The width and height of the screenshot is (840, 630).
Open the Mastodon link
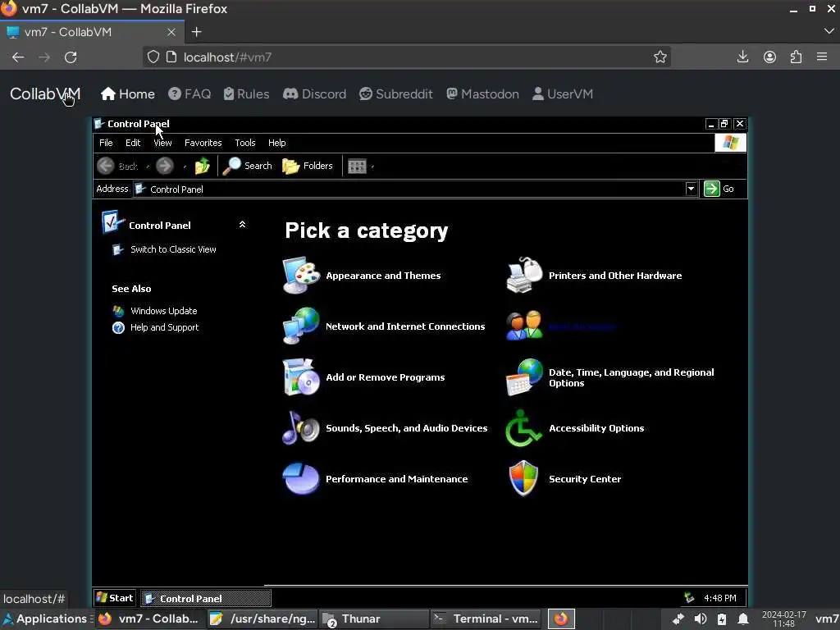point(482,94)
